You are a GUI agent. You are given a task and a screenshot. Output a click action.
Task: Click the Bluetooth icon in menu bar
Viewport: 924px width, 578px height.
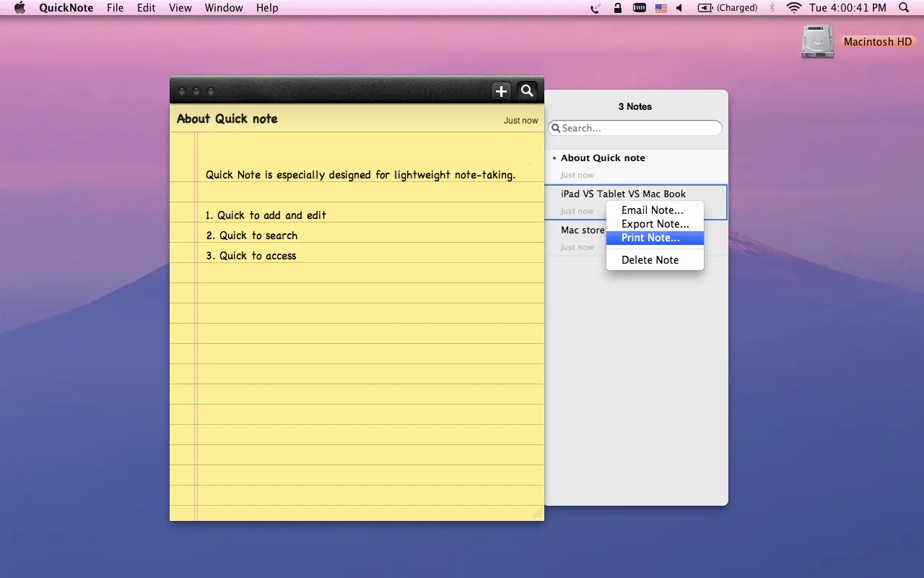(x=772, y=8)
